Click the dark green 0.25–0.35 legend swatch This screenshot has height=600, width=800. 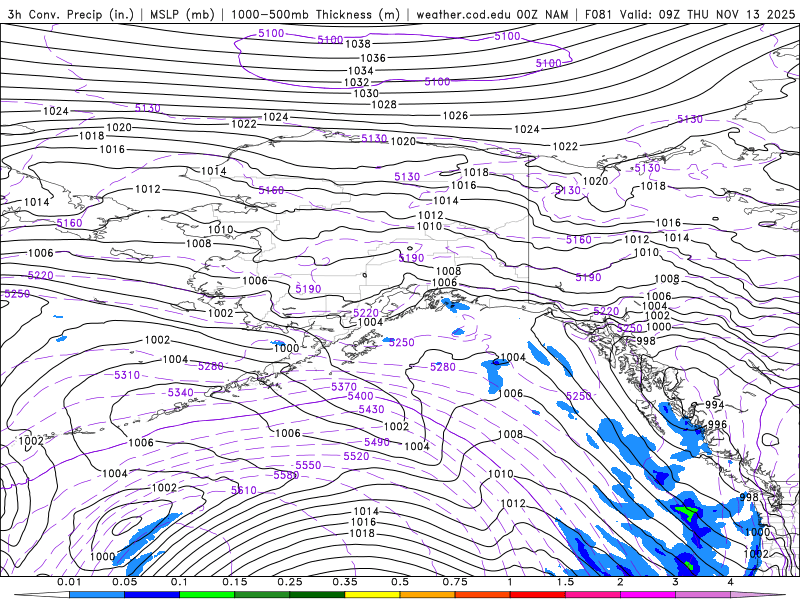pyautogui.click(x=317, y=595)
